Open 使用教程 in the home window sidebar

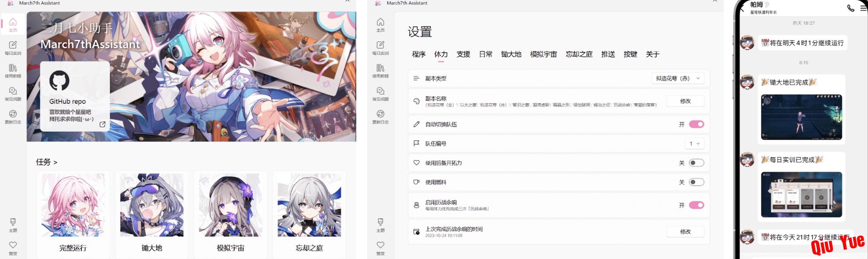[x=13, y=71]
